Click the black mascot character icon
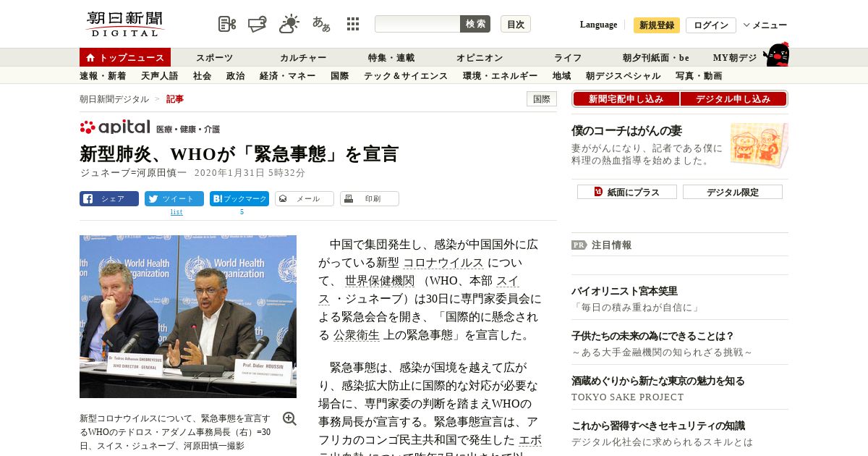This screenshot has width=868, height=456. [776, 54]
